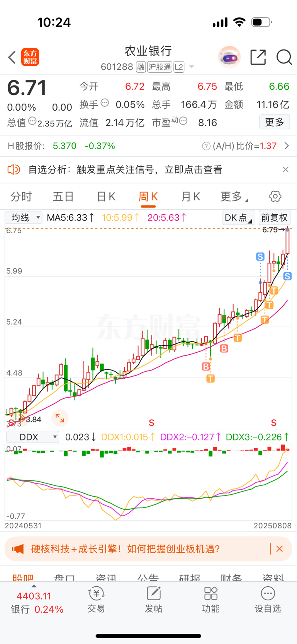The image size is (297, 644).
Task: Switch to 五日 chart tab
Action: point(63,196)
